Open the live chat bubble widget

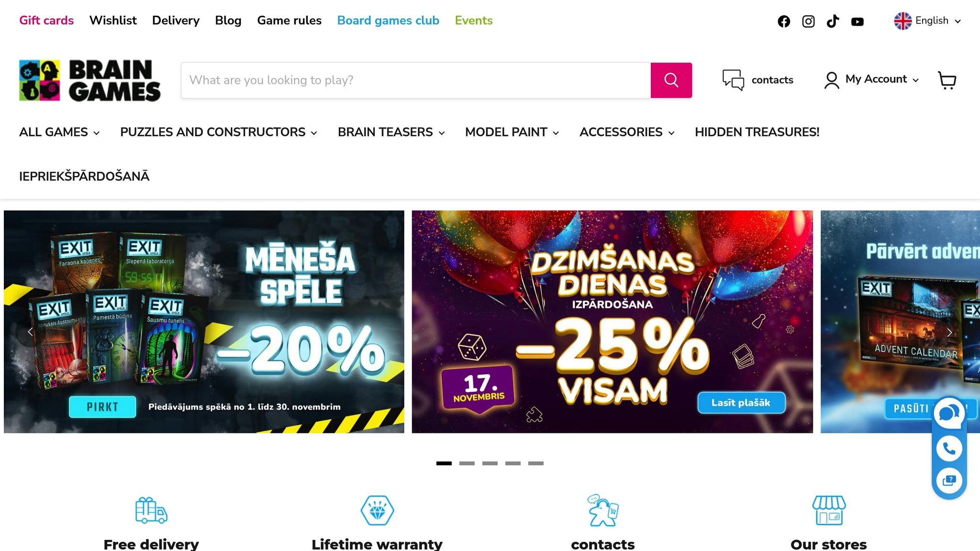coord(949,413)
